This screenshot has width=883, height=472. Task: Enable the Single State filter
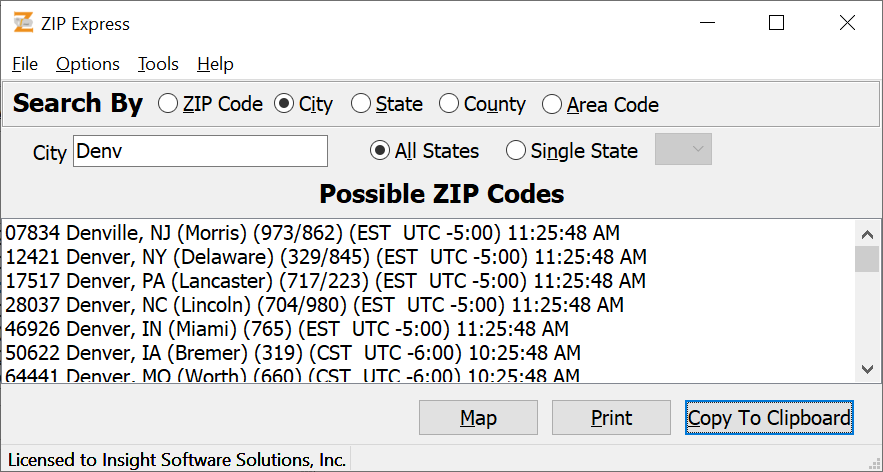516,151
